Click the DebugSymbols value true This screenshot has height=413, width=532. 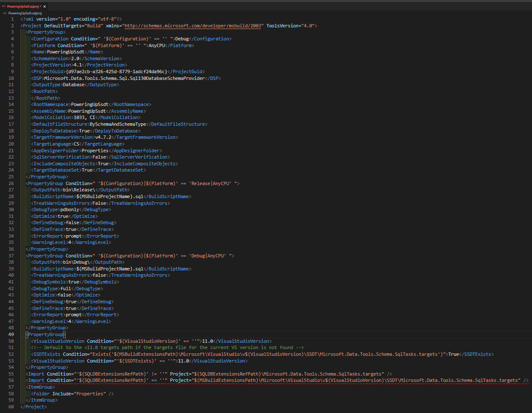click(74, 282)
